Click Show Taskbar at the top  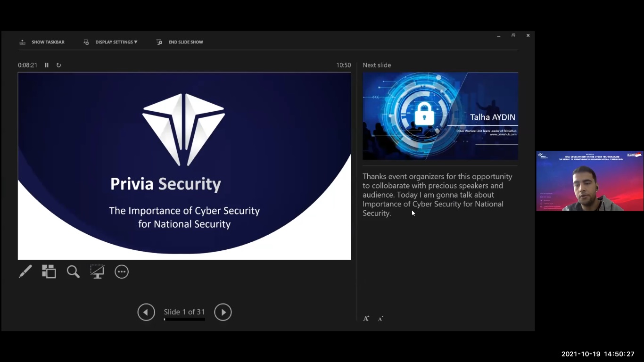(42, 42)
